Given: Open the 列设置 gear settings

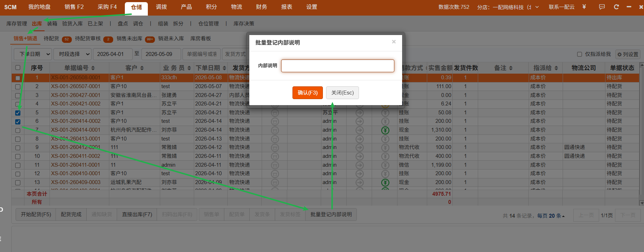Looking at the screenshot, I should (628, 54).
